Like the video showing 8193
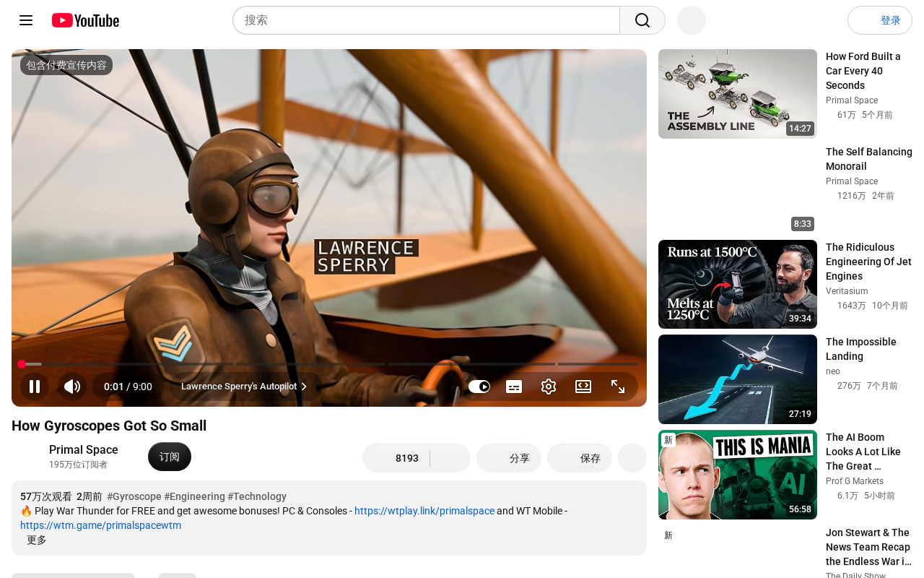The image size is (924, 578). coord(396,458)
